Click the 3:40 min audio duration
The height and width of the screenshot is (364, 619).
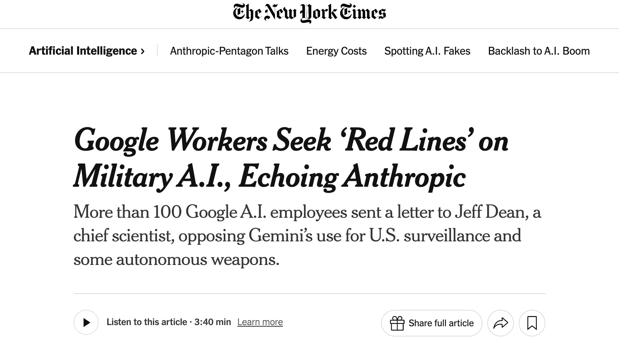(212, 322)
